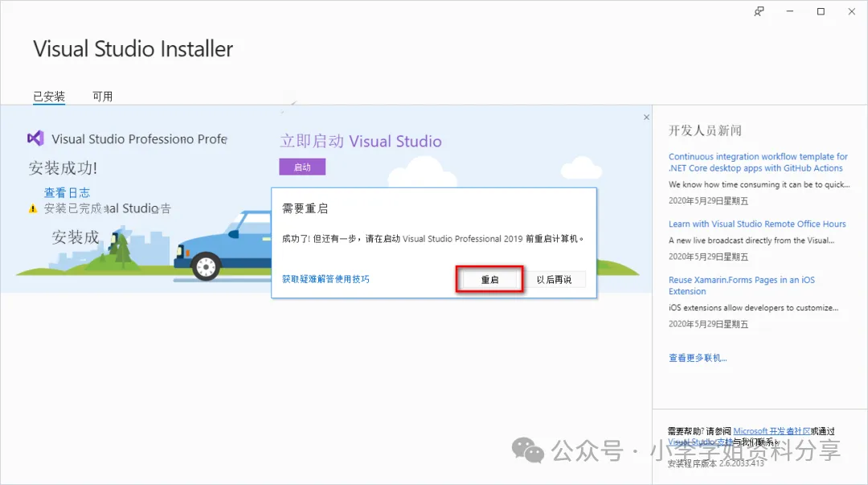Maximize the Visual Studio Installer window
The height and width of the screenshot is (485, 868).
[821, 11]
